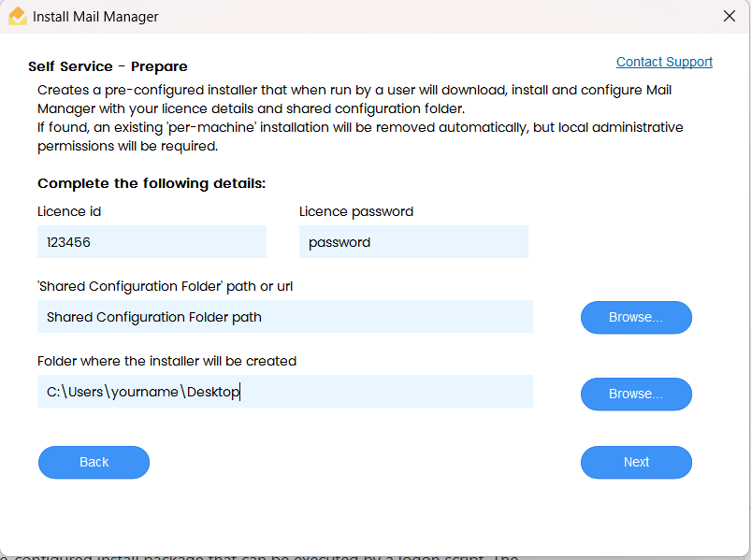The image size is (751, 560).
Task: Click the 'Self Service - Prepare' heading
Action: pyautogui.click(x=108, y=66)
